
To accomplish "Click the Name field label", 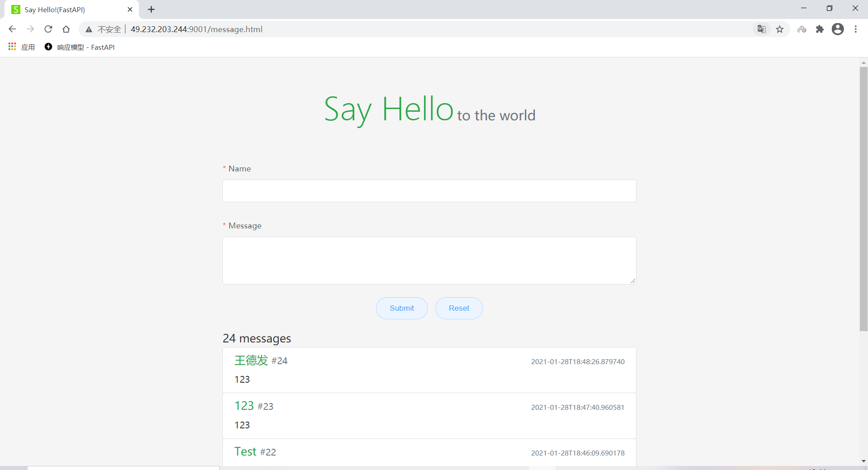I will pos(240,169).
